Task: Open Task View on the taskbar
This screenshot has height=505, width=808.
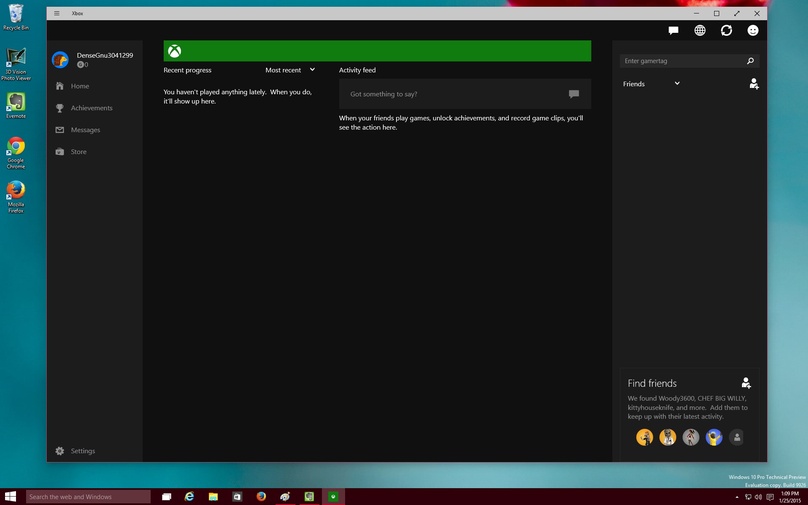Action: (x=166, y=497)
